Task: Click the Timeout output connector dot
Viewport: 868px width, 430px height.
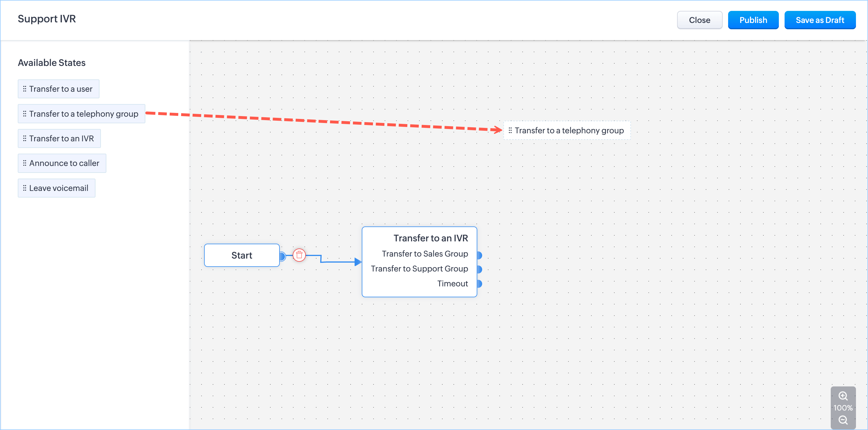Action: [479, 284]
